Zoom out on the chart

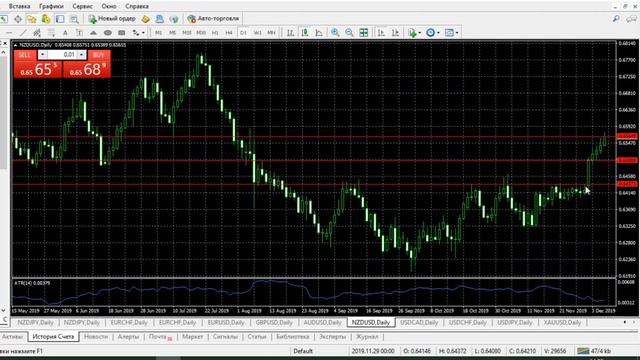(x=349, y=33)
